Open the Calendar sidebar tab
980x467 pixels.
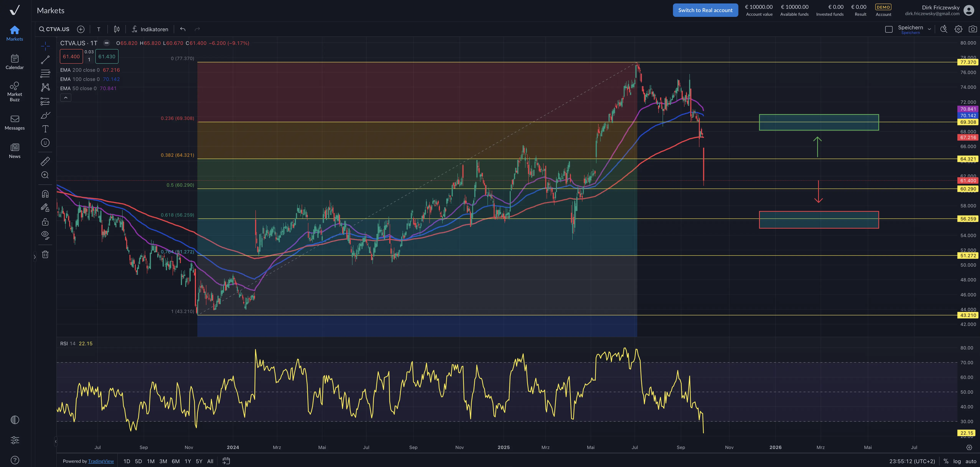coord(14,62)
